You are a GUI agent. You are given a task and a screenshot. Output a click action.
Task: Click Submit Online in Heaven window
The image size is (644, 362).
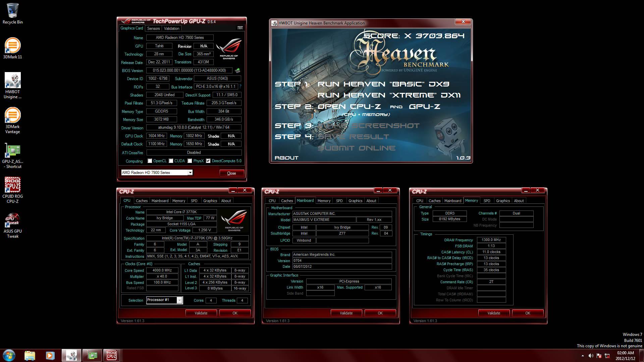[x=357, y=148]
